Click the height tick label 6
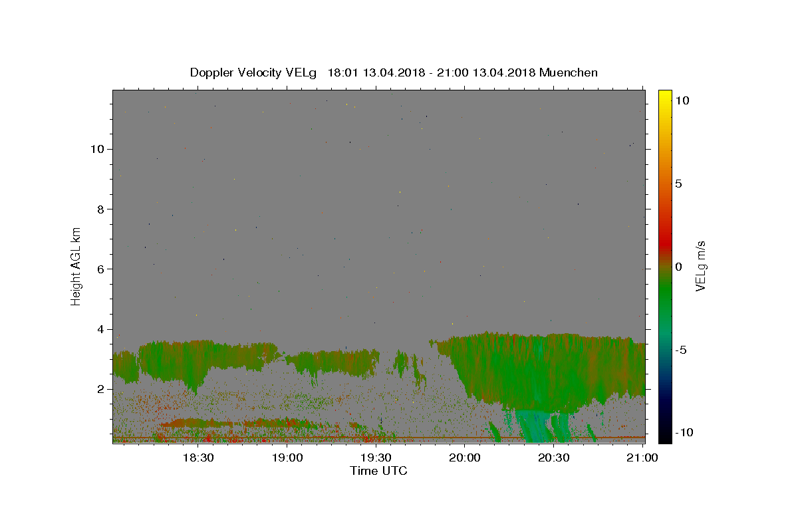The height and width of the screenshot is (532, 798). 102,269
